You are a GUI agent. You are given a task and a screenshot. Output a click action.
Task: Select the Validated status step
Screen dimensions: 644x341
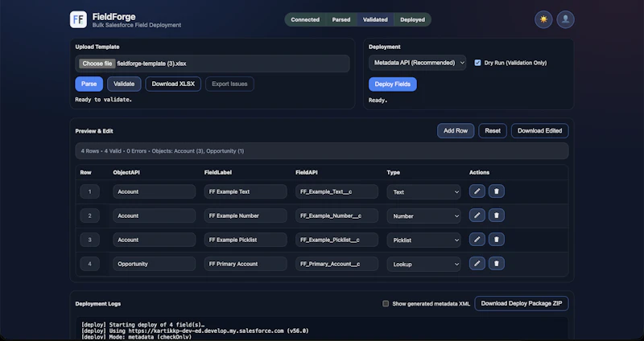coord(375,19)
